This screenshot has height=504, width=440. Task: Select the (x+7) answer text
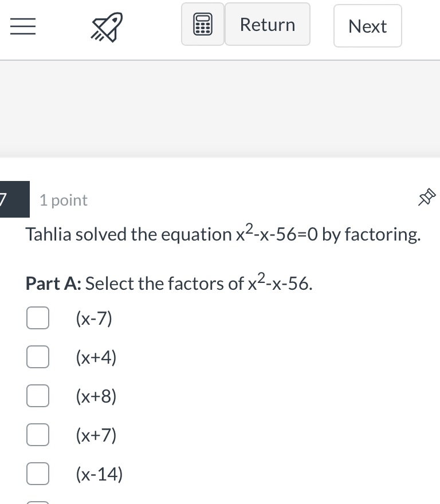(x=96, y=435)
